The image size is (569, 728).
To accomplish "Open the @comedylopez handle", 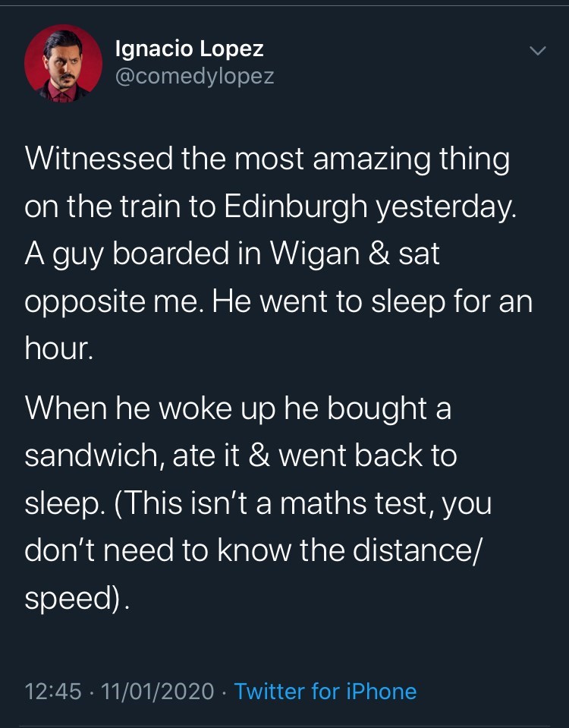I will tap(194, 77).
